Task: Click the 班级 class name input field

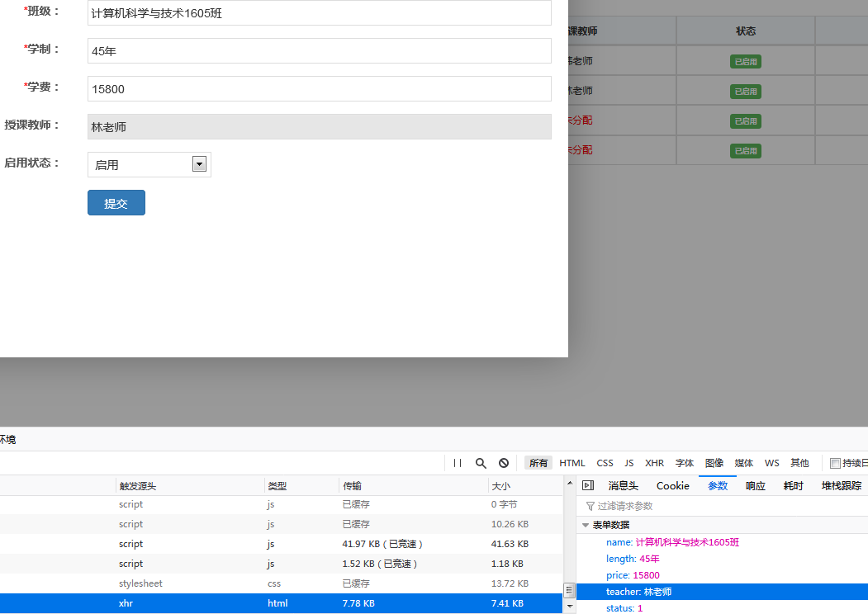Action: (320, 12)
